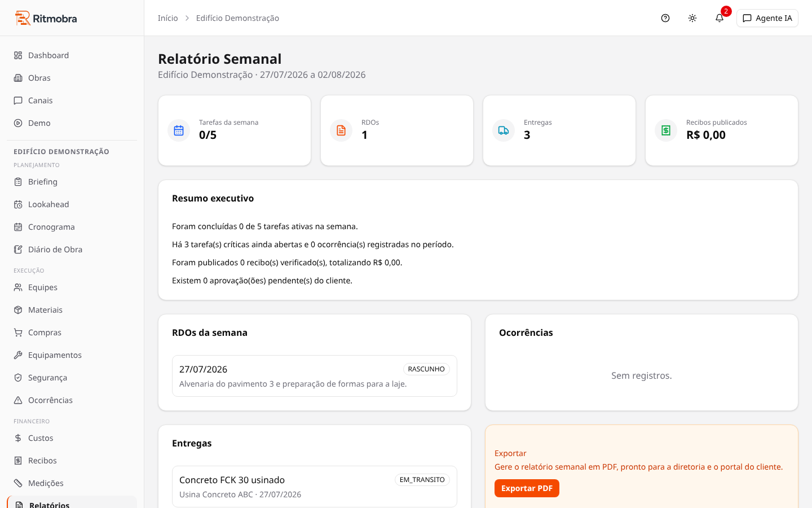Click Edifício Demonstração breadcrumb
The height and width of the screenshot is (508, 812).
click(x=237, y=18)
